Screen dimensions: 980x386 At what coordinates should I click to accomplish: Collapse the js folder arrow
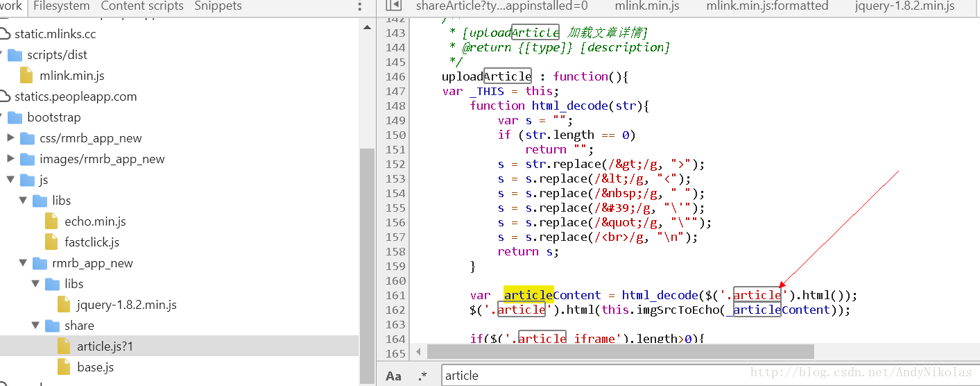(x=10, y=180)
